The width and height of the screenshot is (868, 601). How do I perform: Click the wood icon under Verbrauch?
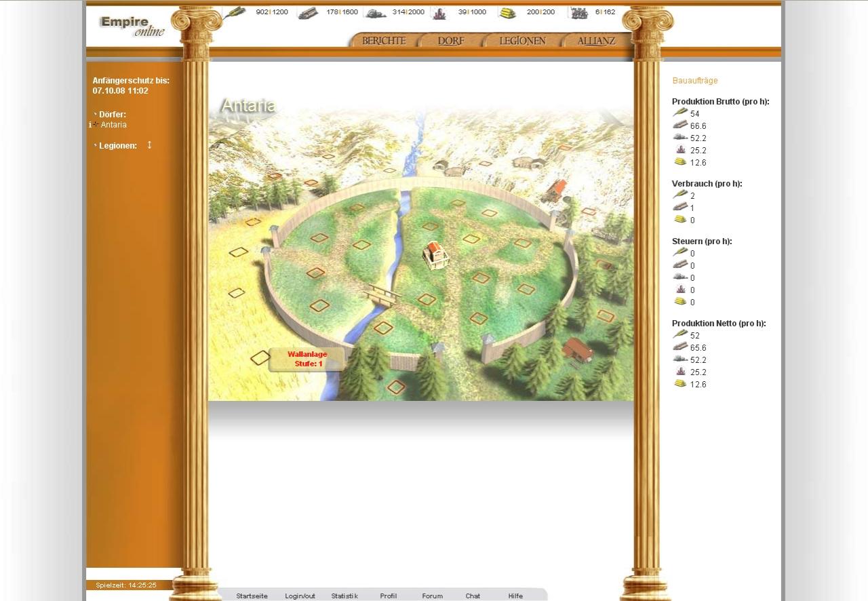point(680,207)
